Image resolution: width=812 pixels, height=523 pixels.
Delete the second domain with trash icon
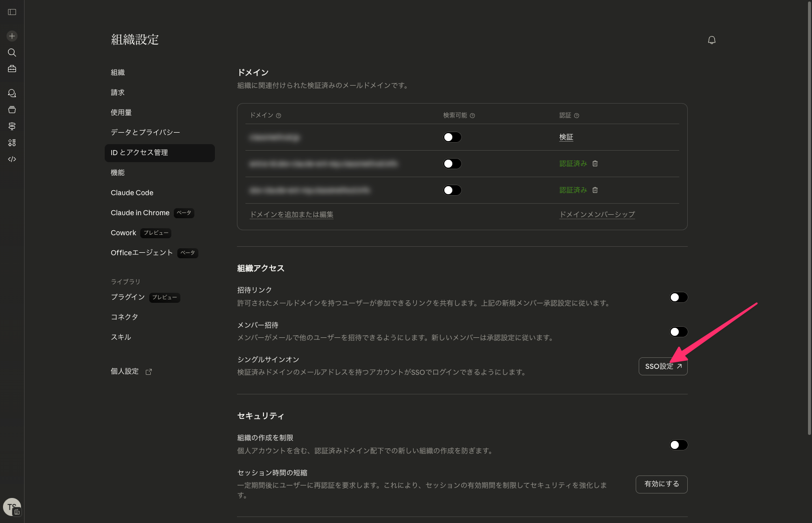[595, 164]
